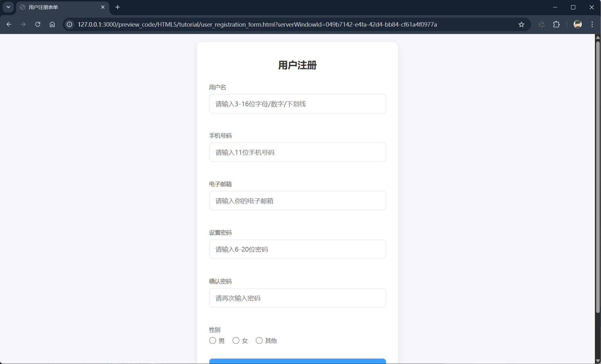This screenshot has width=601, height=364.
Task: Click the blue submit button at bottom
Action: pyautogui.click(x=297, y=361)
